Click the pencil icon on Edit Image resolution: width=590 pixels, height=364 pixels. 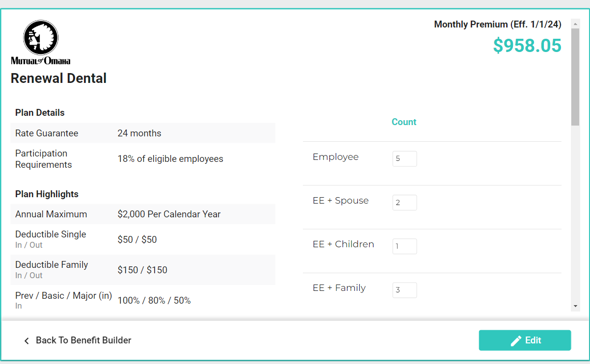point(516,340)
